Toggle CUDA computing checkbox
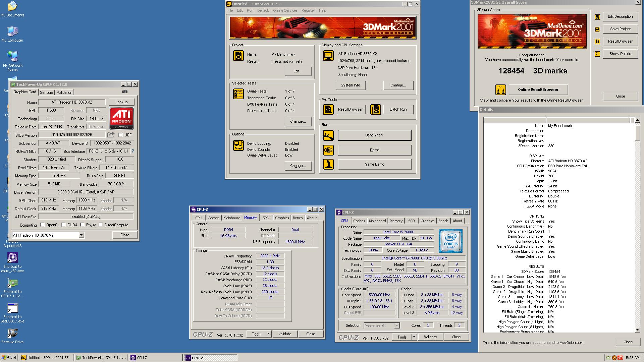Image resolution: width=644 pixels, height=362 pixels. [x=63, y=225]
